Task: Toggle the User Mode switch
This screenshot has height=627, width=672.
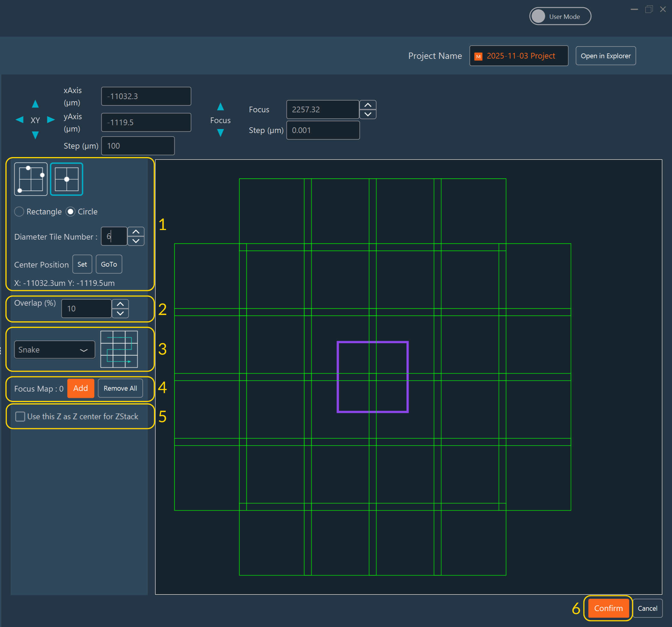Action: [x=560, y=16]
